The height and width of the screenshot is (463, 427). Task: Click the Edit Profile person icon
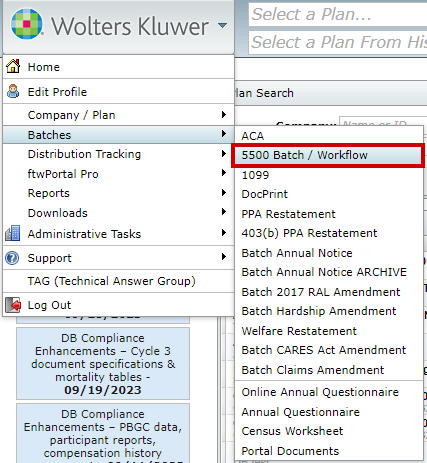pos(13,91)
